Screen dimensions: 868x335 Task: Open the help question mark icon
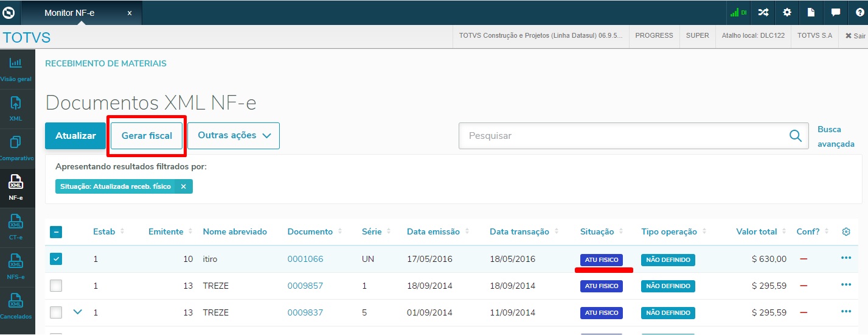[x=859, y=12]
